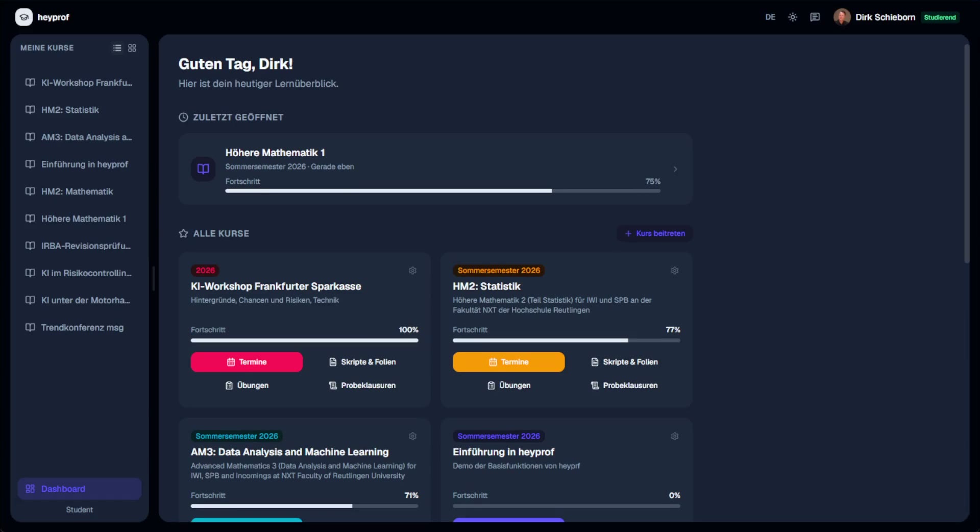Open settings gear for HM2: Statistik

coord(674,271)
